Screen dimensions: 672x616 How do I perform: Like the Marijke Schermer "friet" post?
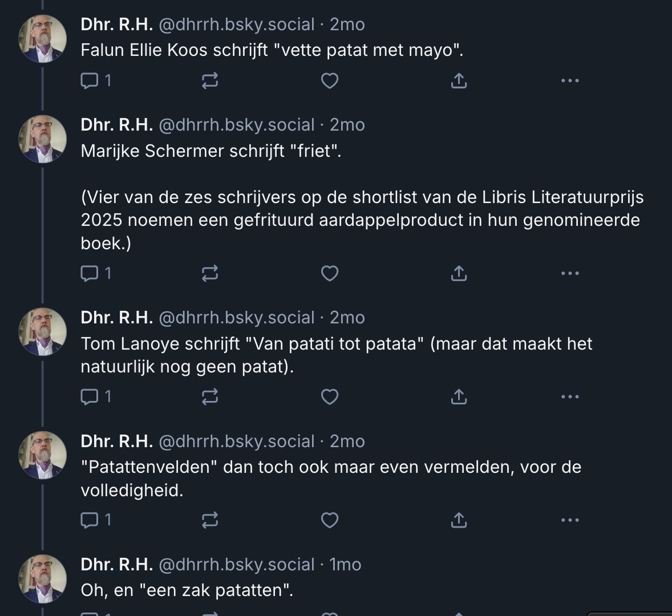330,274
